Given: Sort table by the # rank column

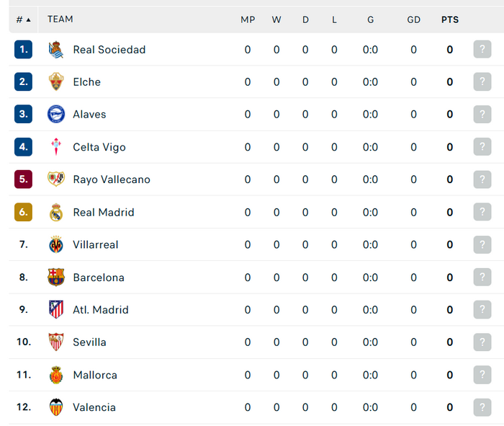Looking at the screenshot, I should [24, 20].
